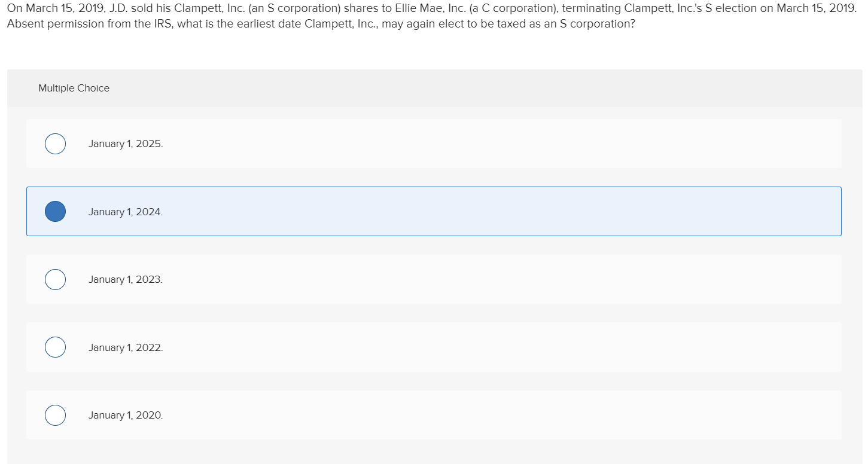Deselect the filled January 1, 2024 radio button
868x467 pixels.
click(55, 211)
